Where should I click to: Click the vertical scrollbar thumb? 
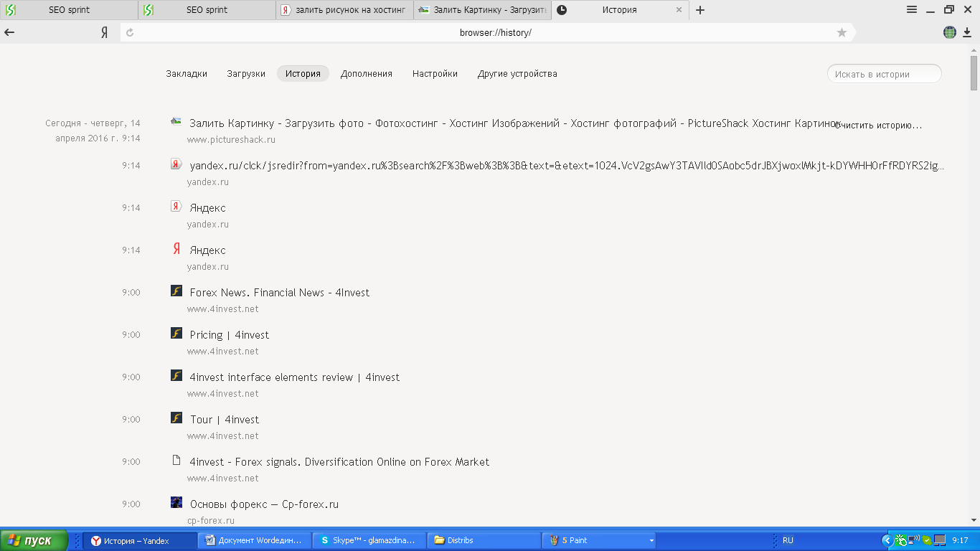pyautogui.click(x=974, y=72)
